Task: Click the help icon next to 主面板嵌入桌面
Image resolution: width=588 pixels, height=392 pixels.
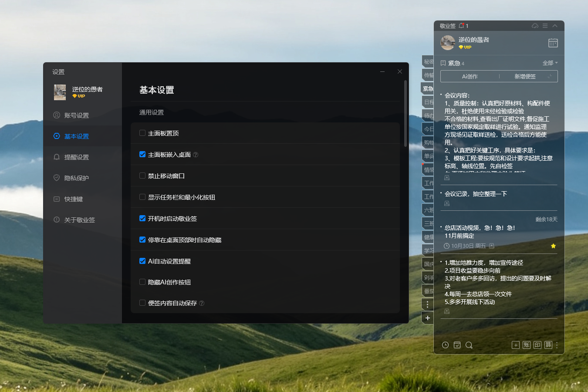Action: pyautogui.click(x=196, y=155)
